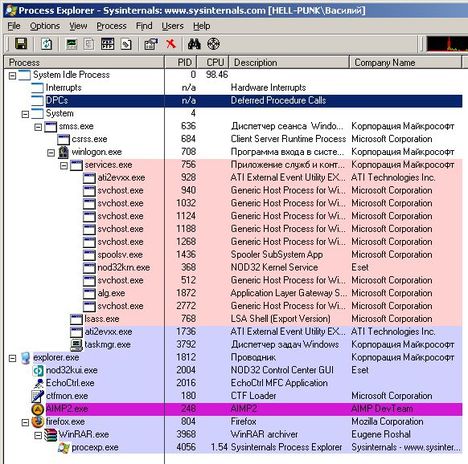Click the "Spooler SubSystem App" description

tap(277, 255)
